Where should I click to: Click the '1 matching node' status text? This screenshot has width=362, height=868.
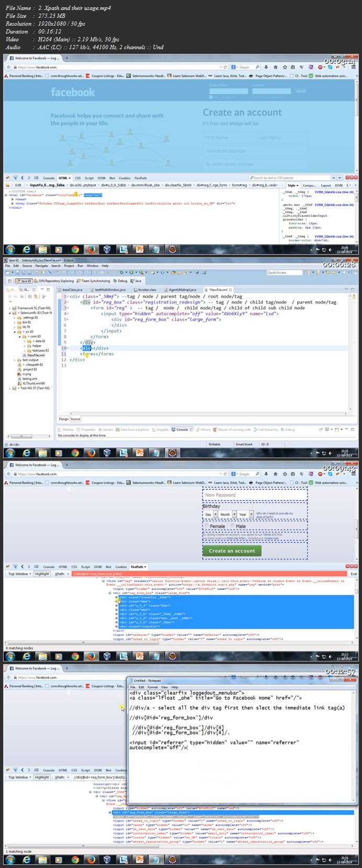pyautogui.click(x=18, y=851)
